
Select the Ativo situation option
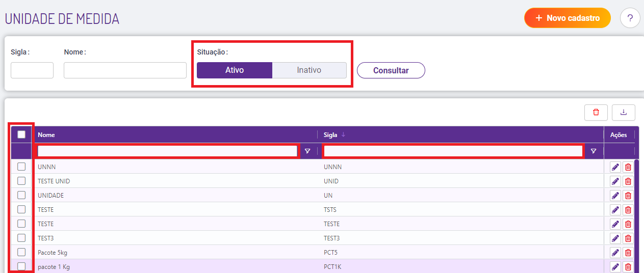click(x=235, y=70)
